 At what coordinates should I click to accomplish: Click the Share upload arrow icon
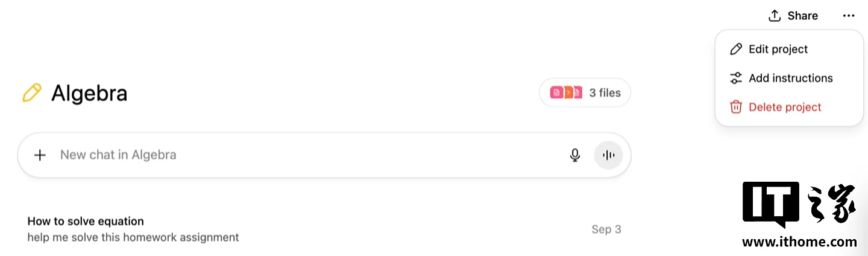coord(775,16)
